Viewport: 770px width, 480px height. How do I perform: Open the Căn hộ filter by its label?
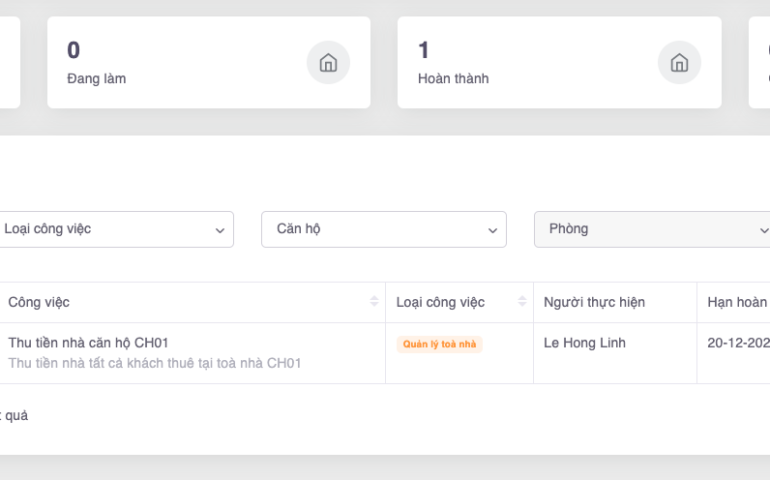298,229
